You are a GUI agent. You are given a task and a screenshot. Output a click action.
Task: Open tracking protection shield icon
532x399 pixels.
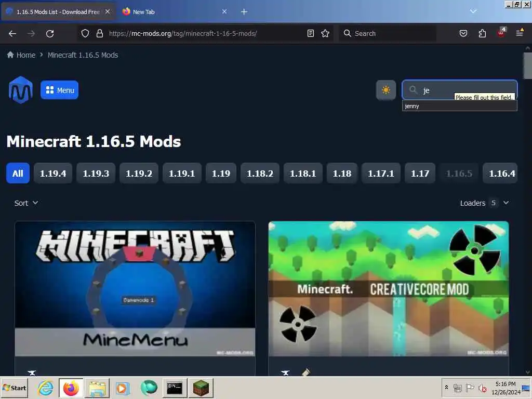85,33
